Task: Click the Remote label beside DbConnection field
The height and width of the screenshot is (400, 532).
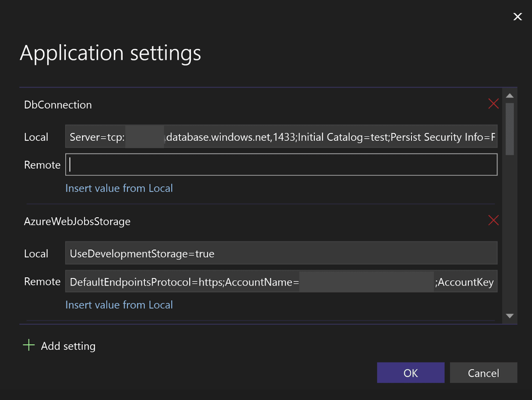Action: [42, 165]
